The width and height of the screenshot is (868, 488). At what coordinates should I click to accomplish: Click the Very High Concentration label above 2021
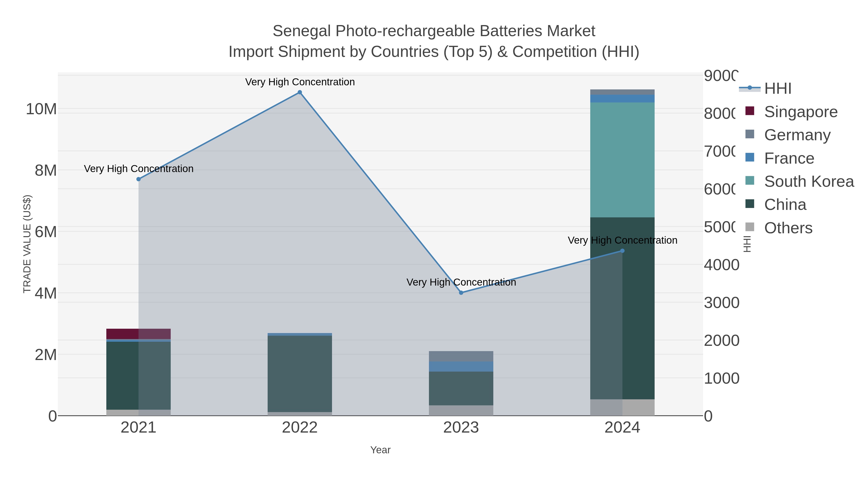pyautogui.click(x=138, y=168)
